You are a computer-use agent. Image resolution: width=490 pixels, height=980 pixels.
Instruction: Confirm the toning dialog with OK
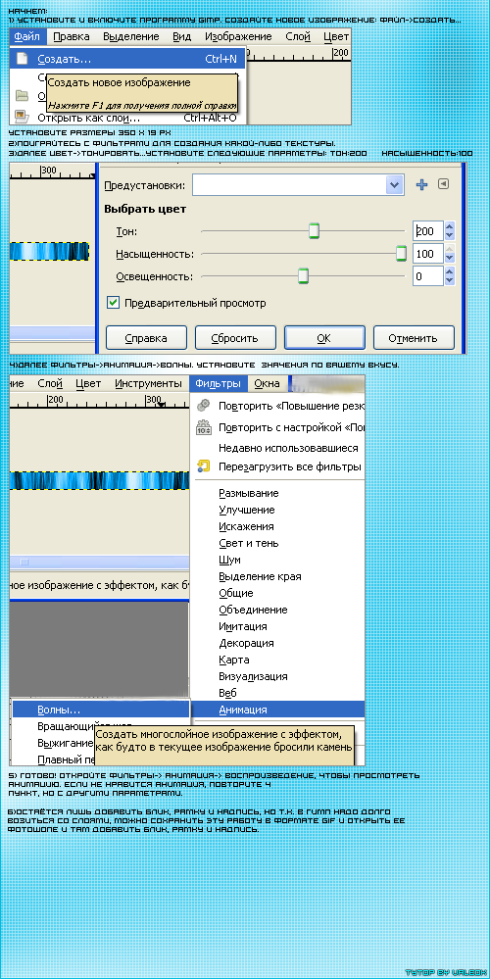point(324,338)
